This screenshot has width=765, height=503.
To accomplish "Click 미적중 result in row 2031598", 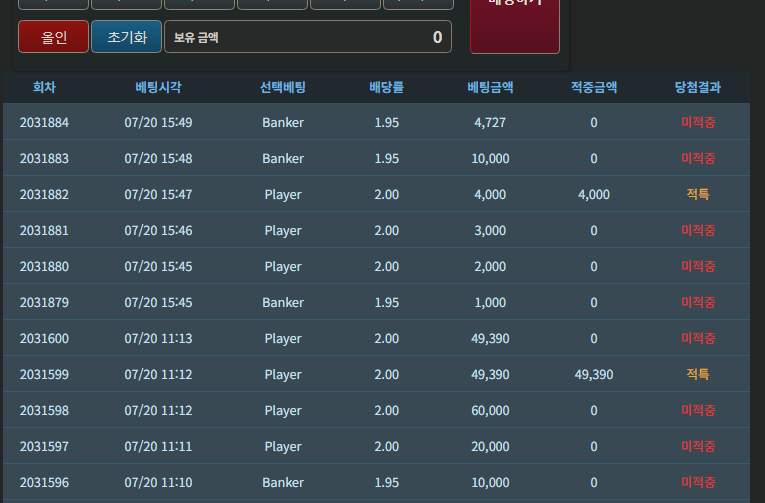I will (x=698, y=410).
